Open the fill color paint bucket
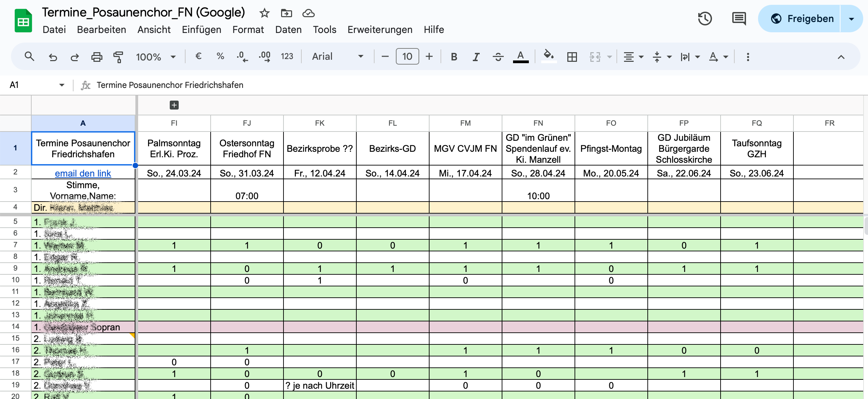Screen dimensions: 868x399 [x=548, y=56]
